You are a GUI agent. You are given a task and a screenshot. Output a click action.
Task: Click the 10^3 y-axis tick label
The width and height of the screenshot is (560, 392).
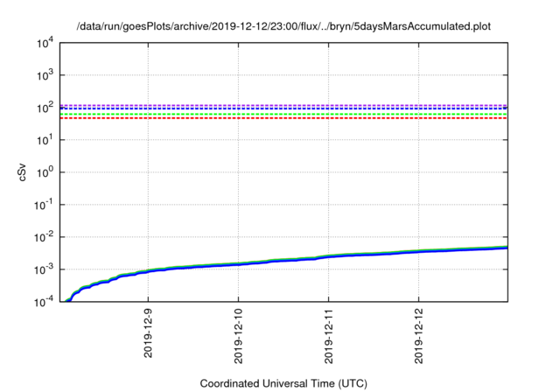pos(45,75)
